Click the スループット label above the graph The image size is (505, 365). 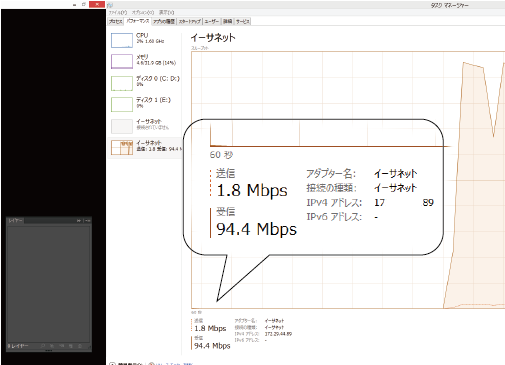click(200, 48)
